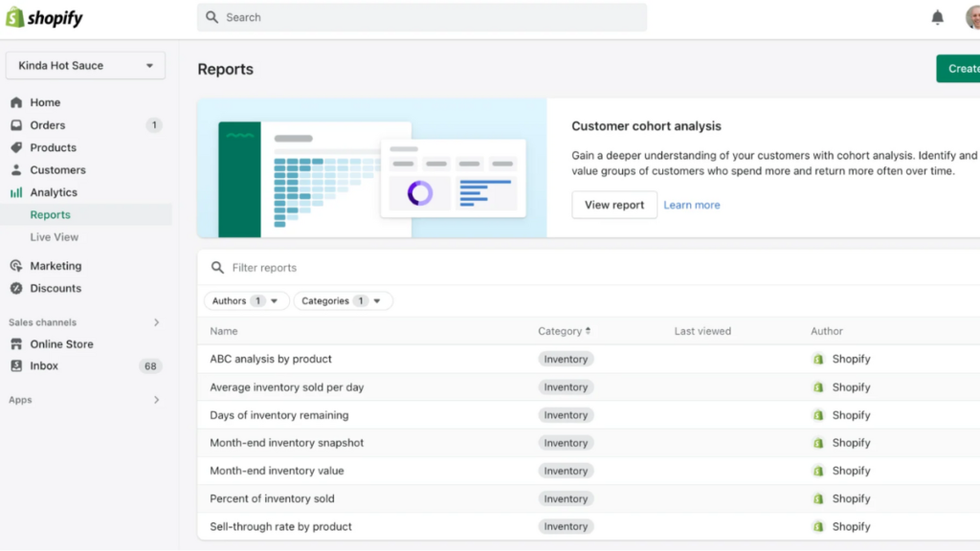Open the Inbox chat icon
Image resolution: width=980 pixels, height=551 pixels.
[17, 365]
